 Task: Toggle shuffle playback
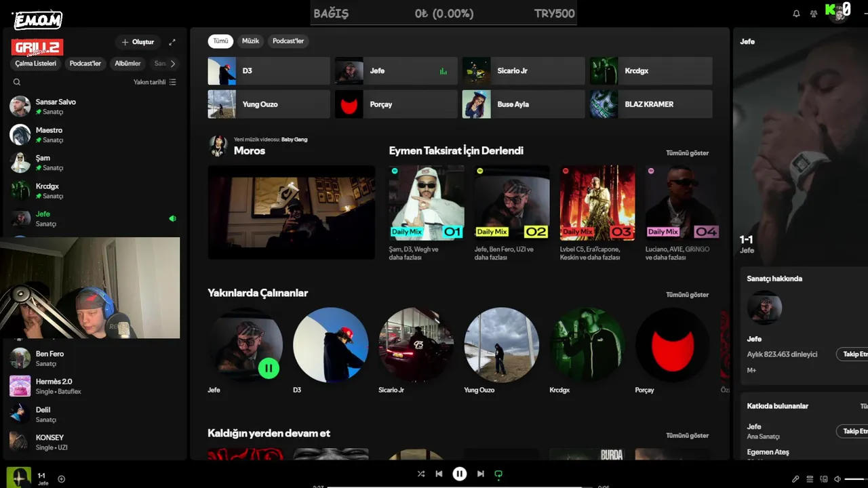pos(421,474)
